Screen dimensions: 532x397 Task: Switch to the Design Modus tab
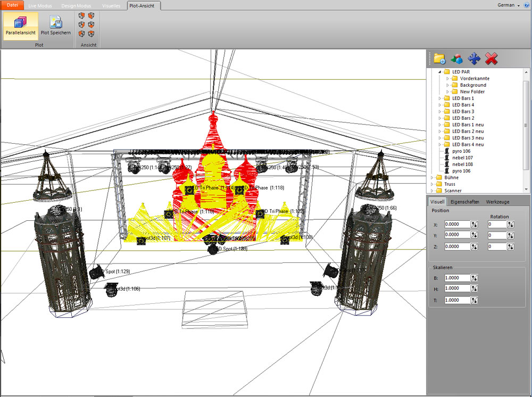click(x=76, y=6)
